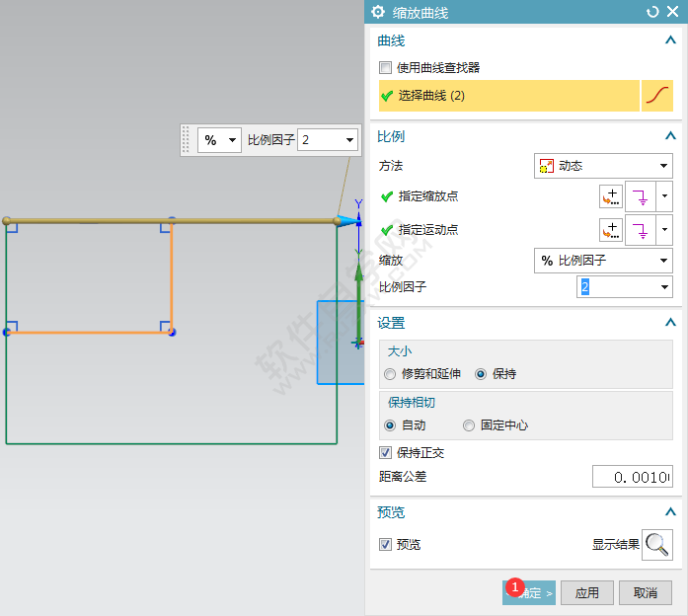This screenshot has height=616, width=688.
Task: Select 保持 radio option
Action: pyautogui.click(x=481, y=374)
